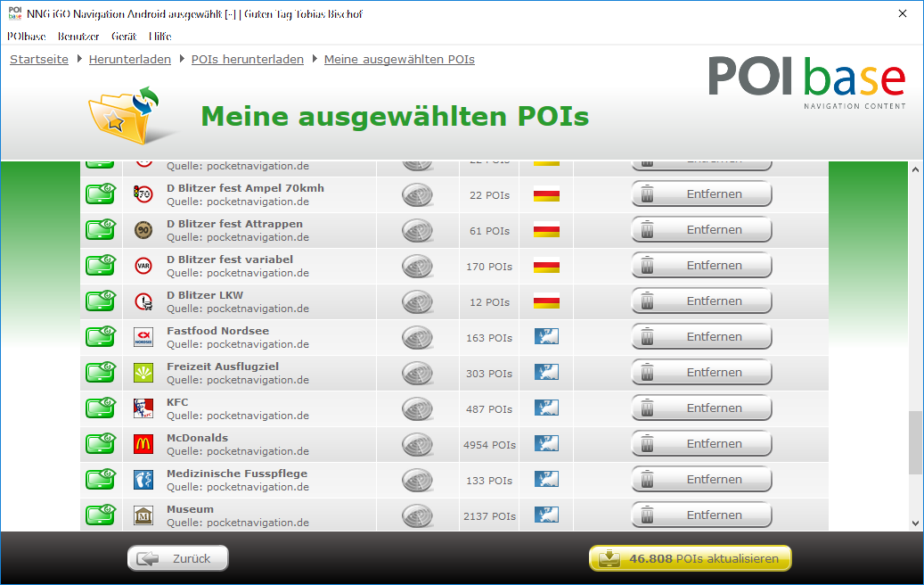Toggle green eye folder for McDonalds row
This screenshot has width=924, height=585.
point(101,443)
